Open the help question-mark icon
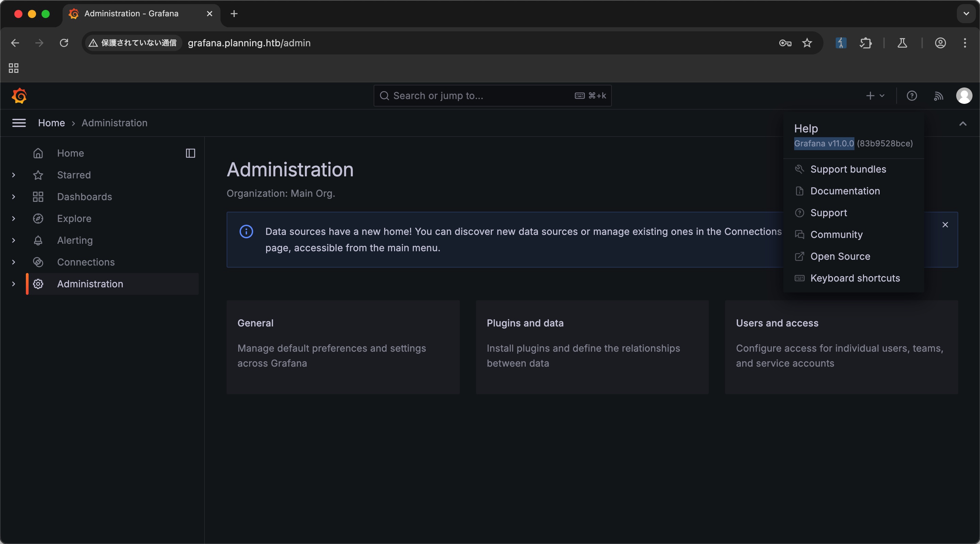This screenshot has height=544, width=980. [x=912, y=96]
